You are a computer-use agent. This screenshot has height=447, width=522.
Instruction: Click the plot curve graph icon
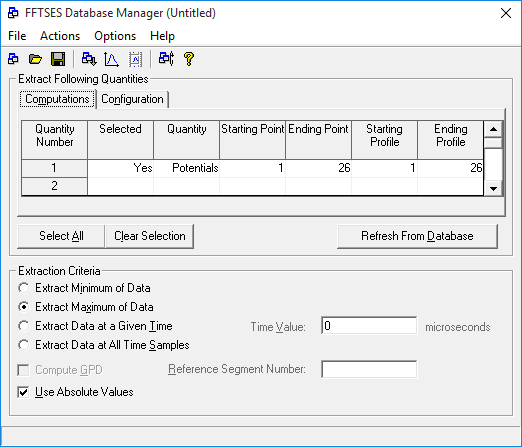[111, 59]
